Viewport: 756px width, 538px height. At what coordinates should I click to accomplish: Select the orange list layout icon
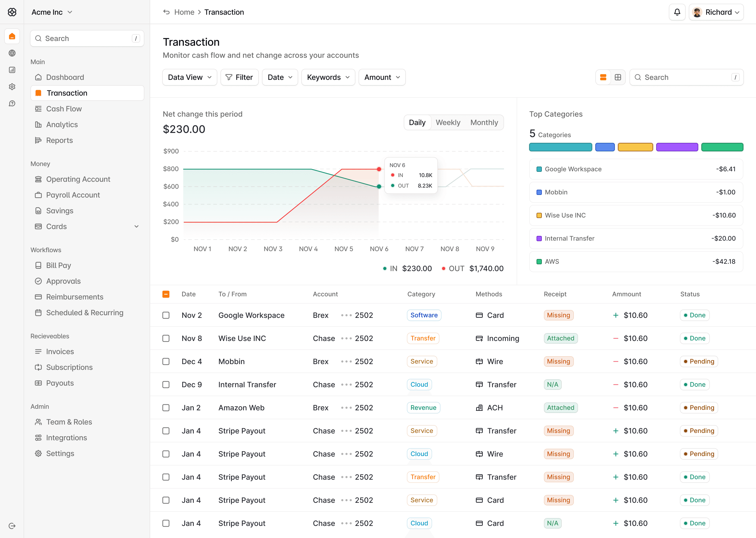603,77
